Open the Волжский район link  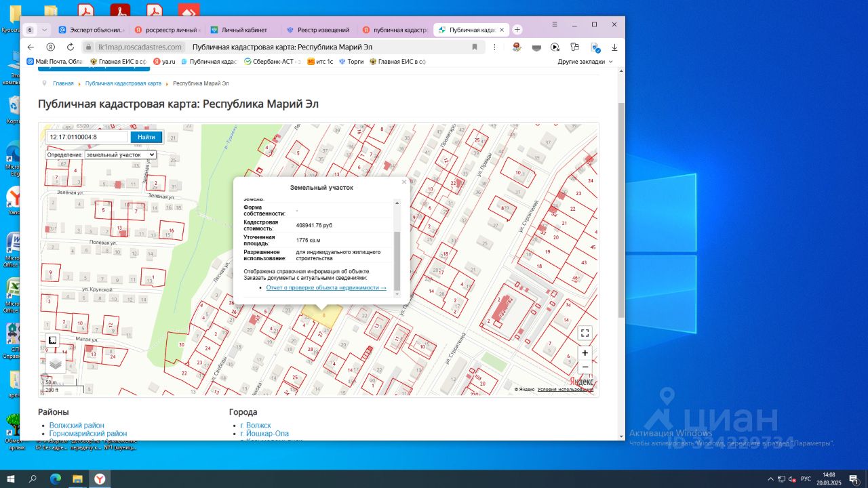click(x=77, y=425)
